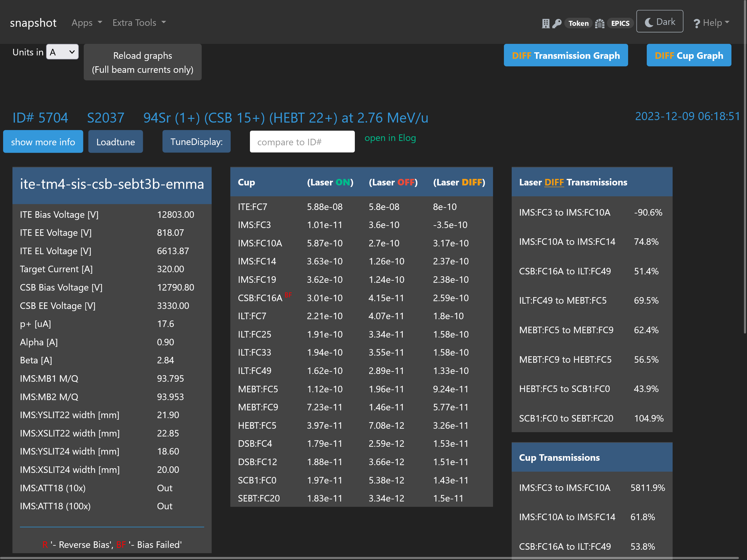Click the SCB1:FC0 to SEBT:FC20 104.9% value
This screenshot has height=560, width=747.
pos(648,418)
